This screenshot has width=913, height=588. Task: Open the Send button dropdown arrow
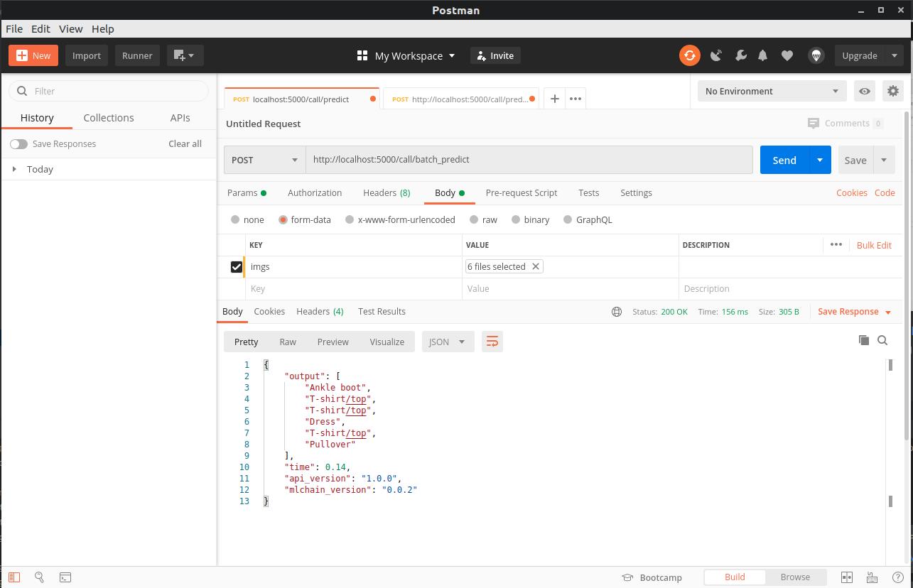pyautogui.click(x=819, y=160)
